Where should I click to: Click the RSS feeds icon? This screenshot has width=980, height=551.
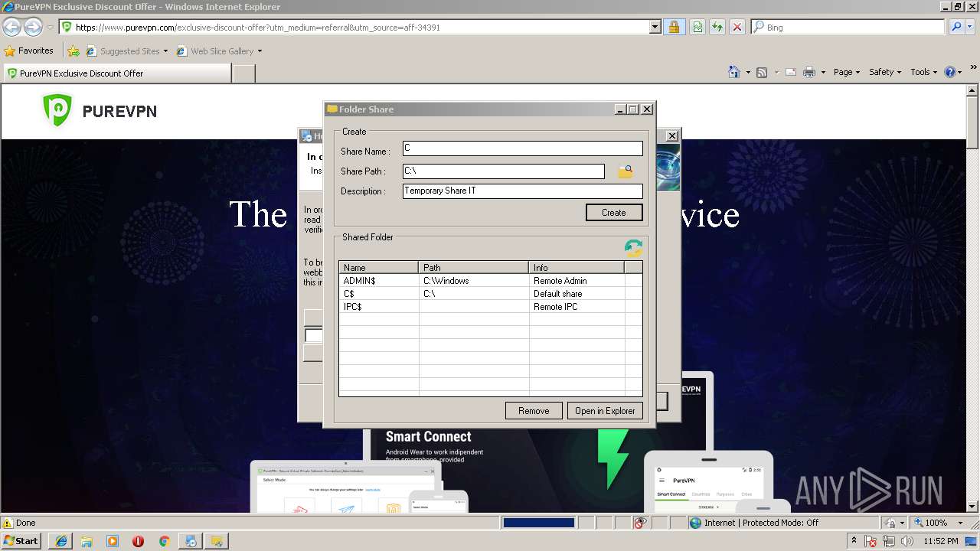(762, 72)
